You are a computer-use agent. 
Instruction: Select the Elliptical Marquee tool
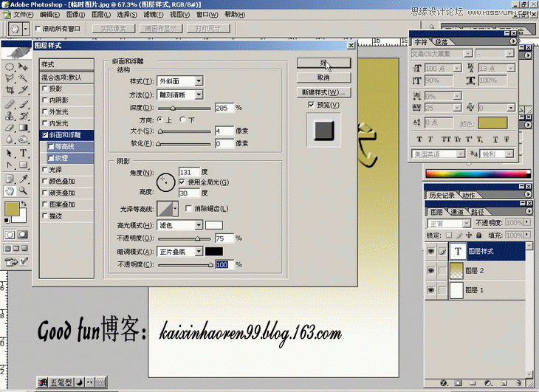pos(10,66)
